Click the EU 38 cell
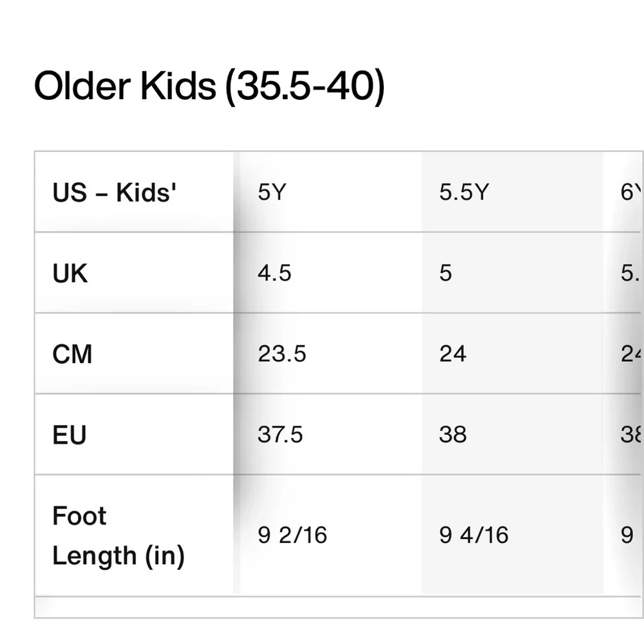Screen dimensions: 644x644 coord(512,434)
